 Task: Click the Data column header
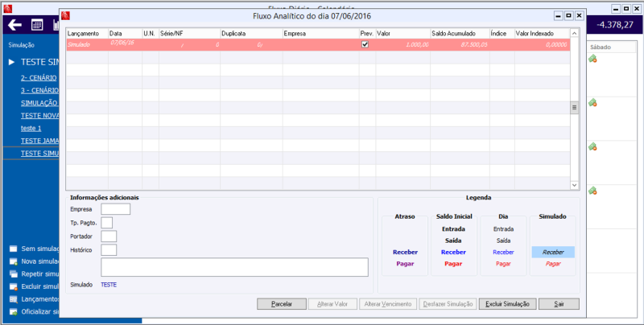point(126,33)
